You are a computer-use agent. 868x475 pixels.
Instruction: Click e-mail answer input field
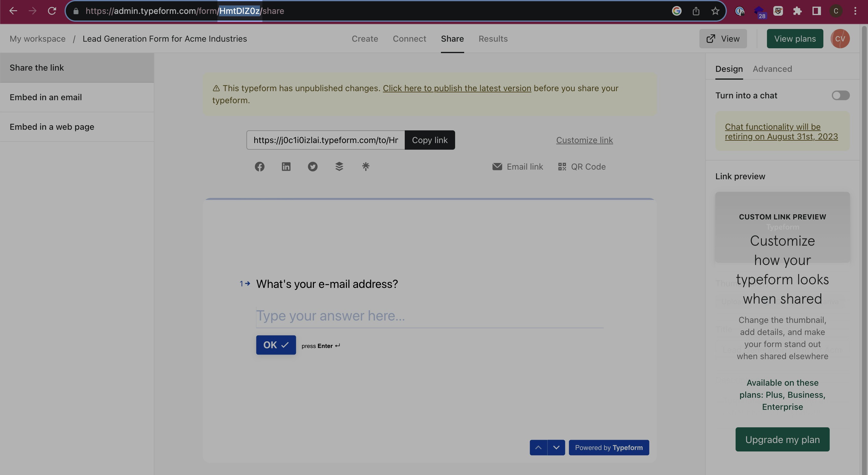(x=429, y=316)
